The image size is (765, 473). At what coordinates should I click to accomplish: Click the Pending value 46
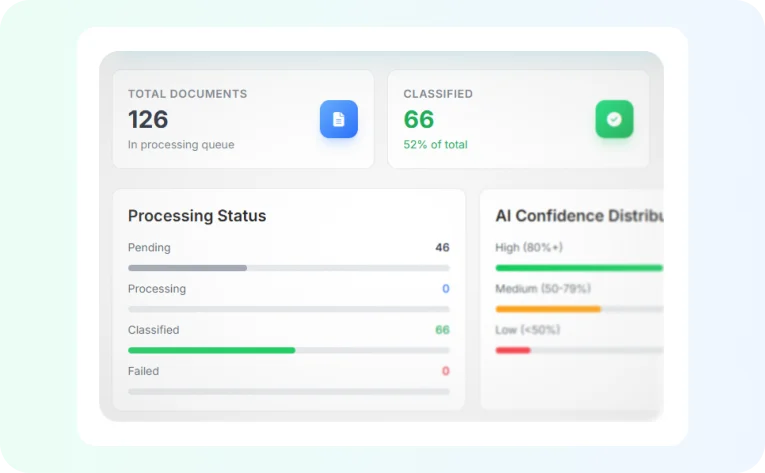tap(442, 247)
